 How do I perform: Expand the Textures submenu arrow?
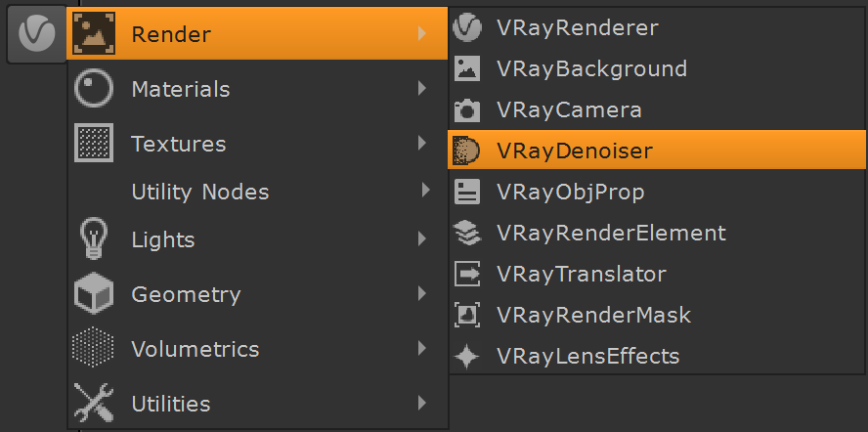tap(422, 143)
